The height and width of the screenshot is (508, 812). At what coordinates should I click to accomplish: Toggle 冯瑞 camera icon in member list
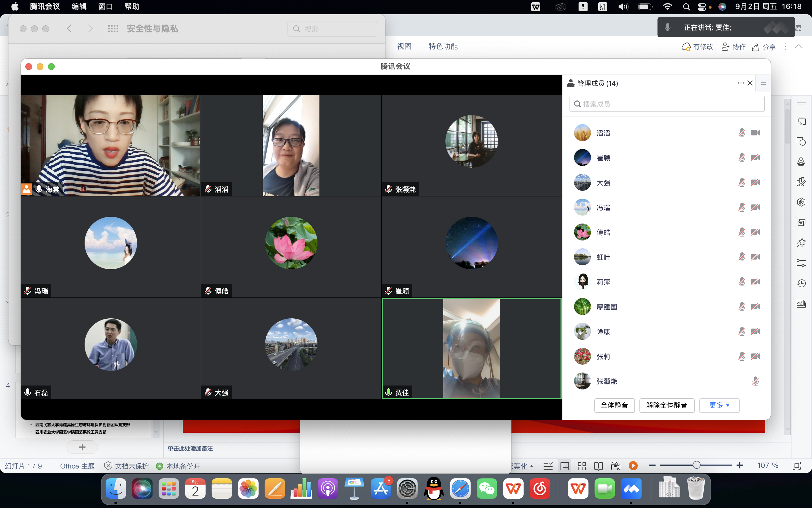coord(756,207)
